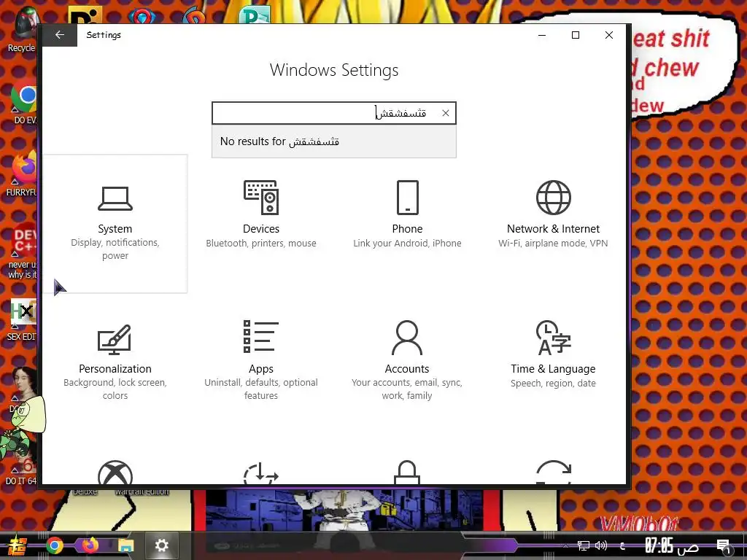
Task: Open network status tray icon
Action: pyautogui.click(x=583, y=545)
